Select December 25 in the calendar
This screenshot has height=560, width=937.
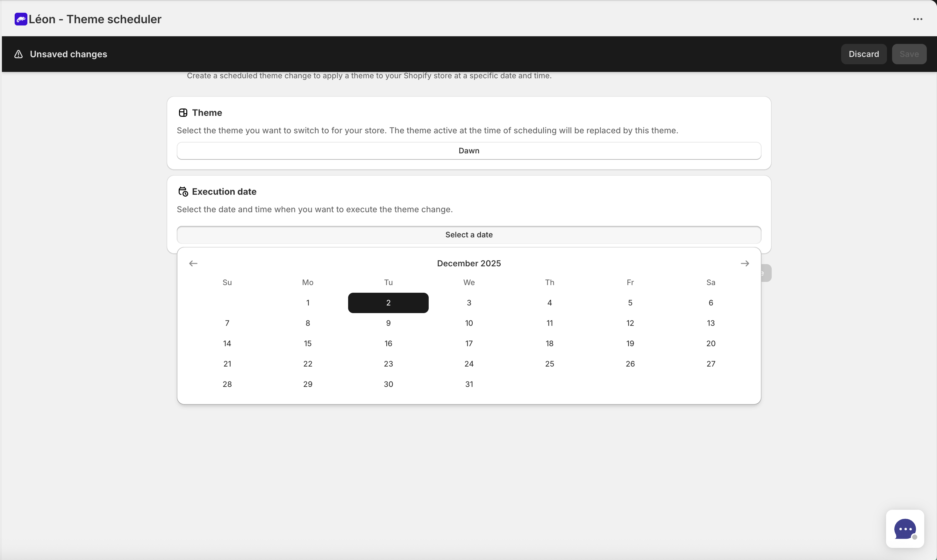[x=549, y=363]
